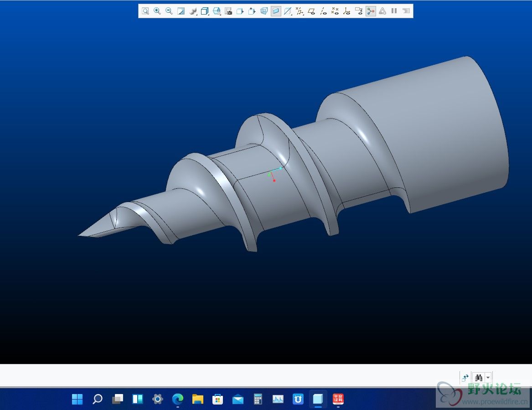Click the Refit view icon
Viewport: 532px width, 410px height.
click(145, 11)
